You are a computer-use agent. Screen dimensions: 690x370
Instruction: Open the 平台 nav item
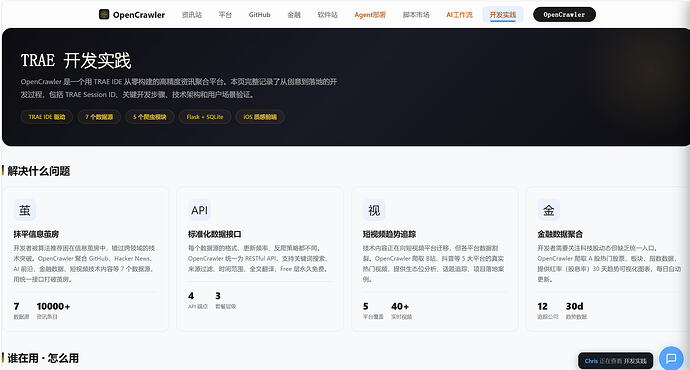click(225, 15)
